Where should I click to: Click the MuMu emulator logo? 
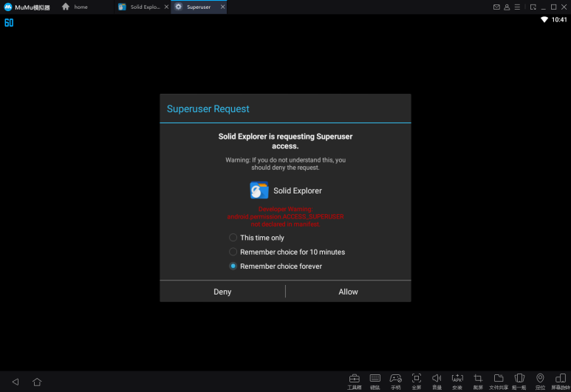(8, 7)
